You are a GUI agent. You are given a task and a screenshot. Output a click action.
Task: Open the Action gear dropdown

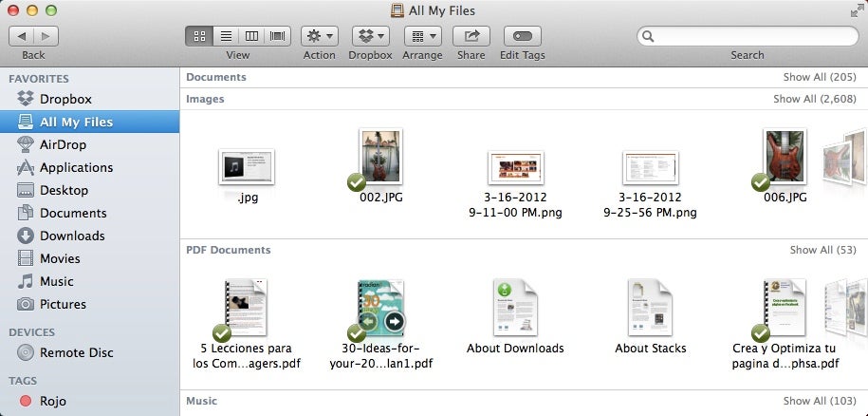319,36
